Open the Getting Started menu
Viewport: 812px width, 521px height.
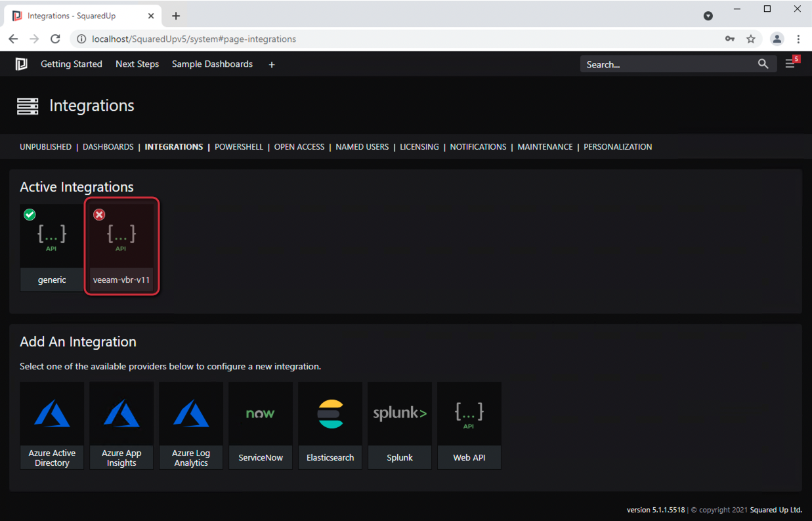[x=72, y=64]
